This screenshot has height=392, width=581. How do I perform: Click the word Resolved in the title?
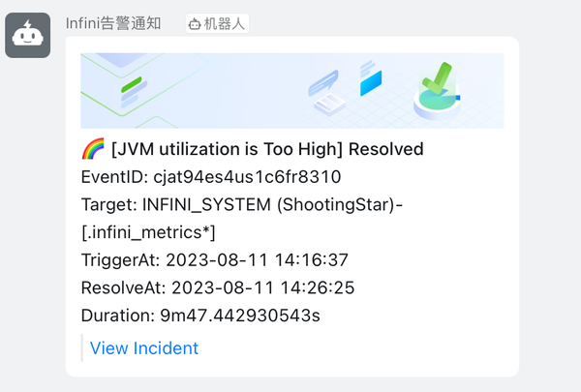pyautogui.click(x=385, y=150)
